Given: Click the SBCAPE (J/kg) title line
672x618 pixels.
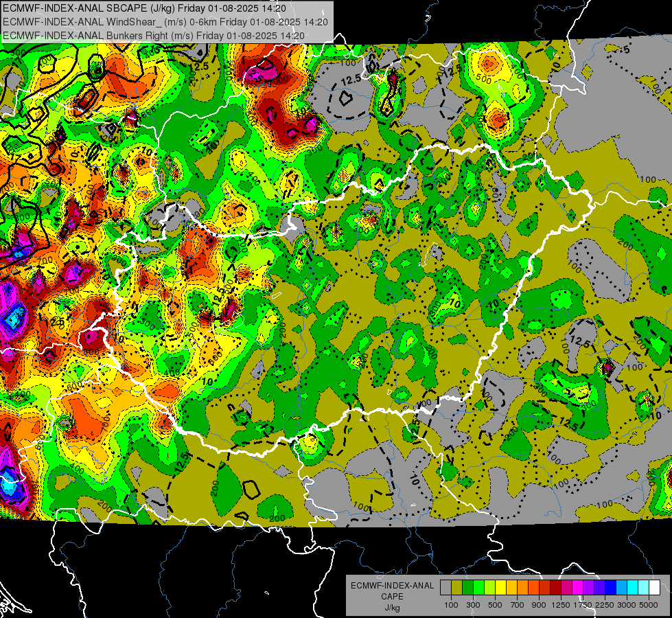Looking at the screenshot, I should point(144,8).
